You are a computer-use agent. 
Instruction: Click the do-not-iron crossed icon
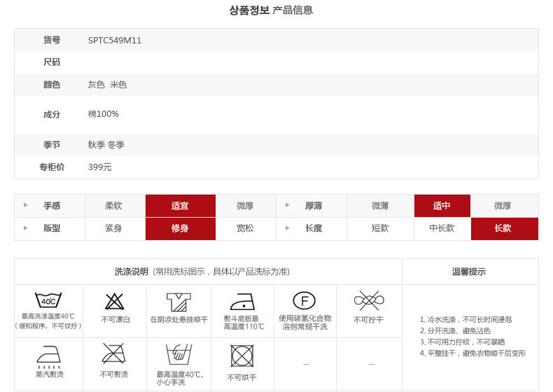pos(113,353)
